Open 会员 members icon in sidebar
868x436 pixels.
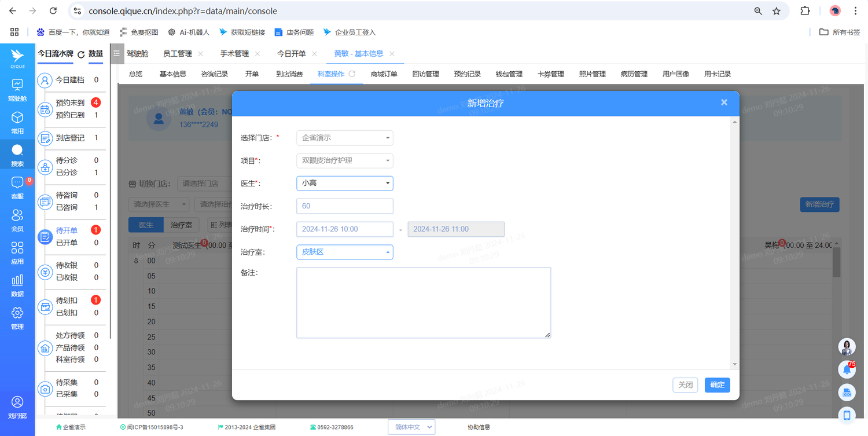[x=17, y=215]
